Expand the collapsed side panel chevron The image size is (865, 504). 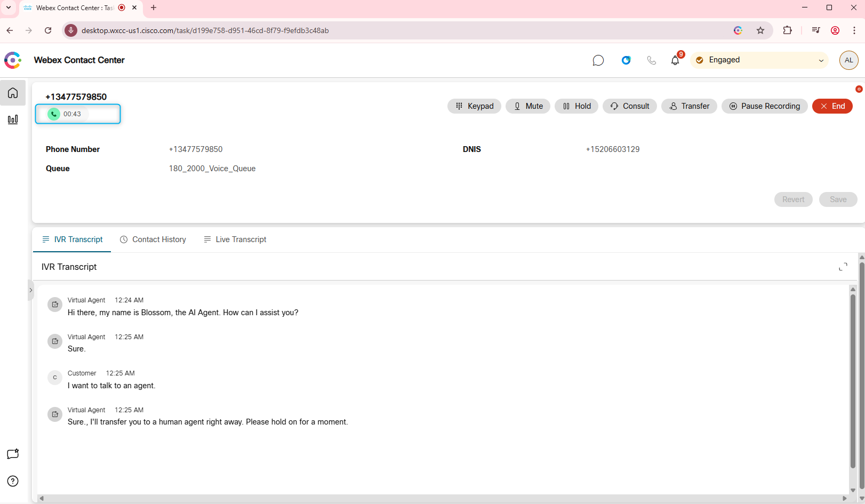click(x=31, y=290)
